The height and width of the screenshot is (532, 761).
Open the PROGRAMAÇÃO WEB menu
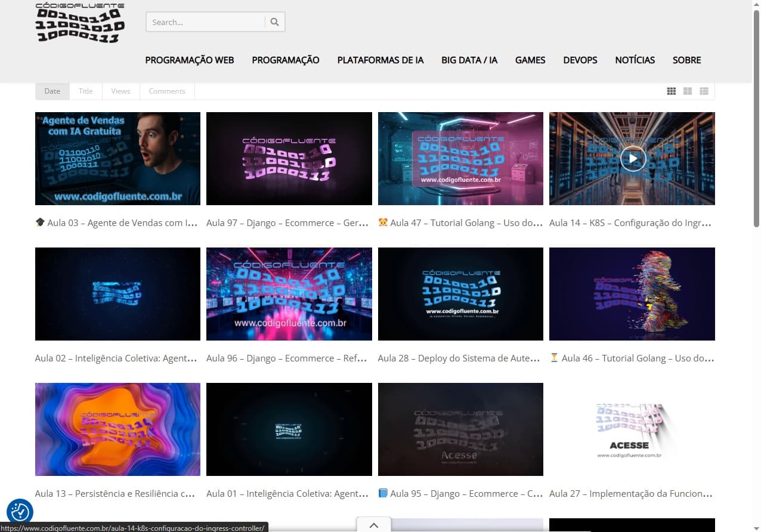pos(190,60)
